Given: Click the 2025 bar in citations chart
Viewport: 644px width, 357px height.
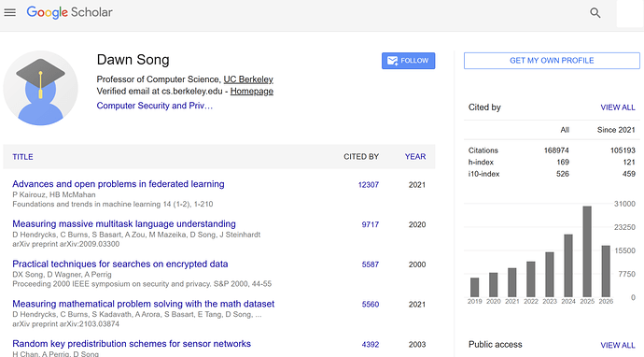Looking at the screenshot, I should pos(587,251).
